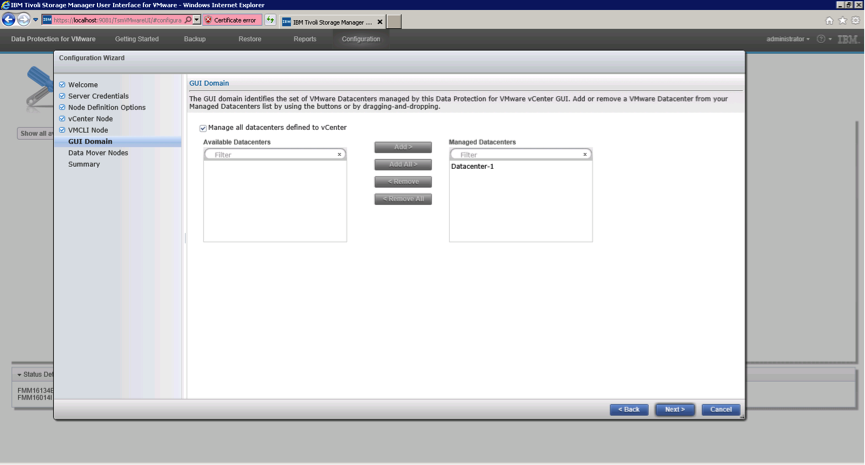Open the Getting Started tab
This screenshot has width=865, height=465.
(x=137, y=39)
